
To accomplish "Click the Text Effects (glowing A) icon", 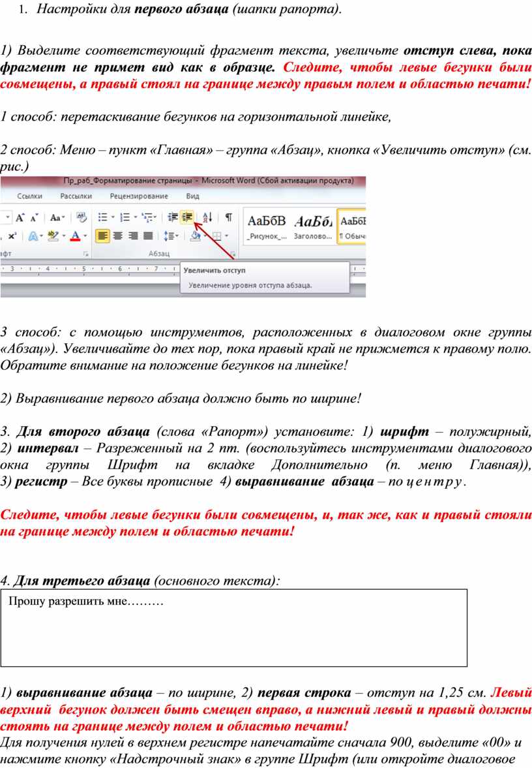I will (33, 236).
